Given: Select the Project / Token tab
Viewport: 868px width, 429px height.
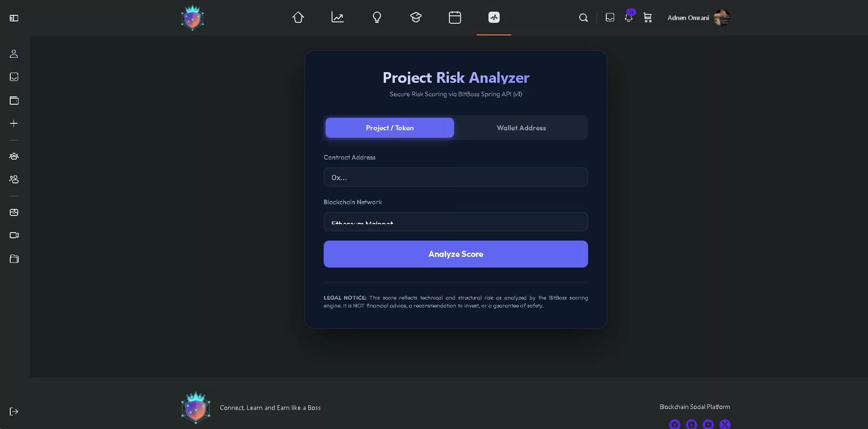Looking at the screenshot, I should (390, 127).
